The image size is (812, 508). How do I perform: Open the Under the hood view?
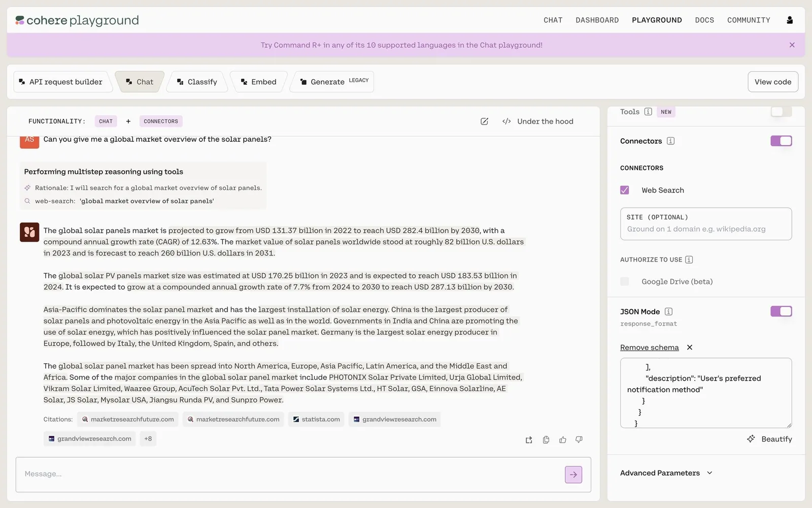(538, 121)
